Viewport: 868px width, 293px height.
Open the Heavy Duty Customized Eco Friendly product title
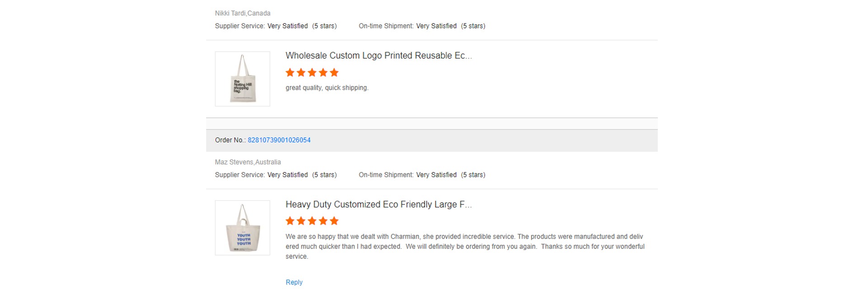(x=378, y=205)
